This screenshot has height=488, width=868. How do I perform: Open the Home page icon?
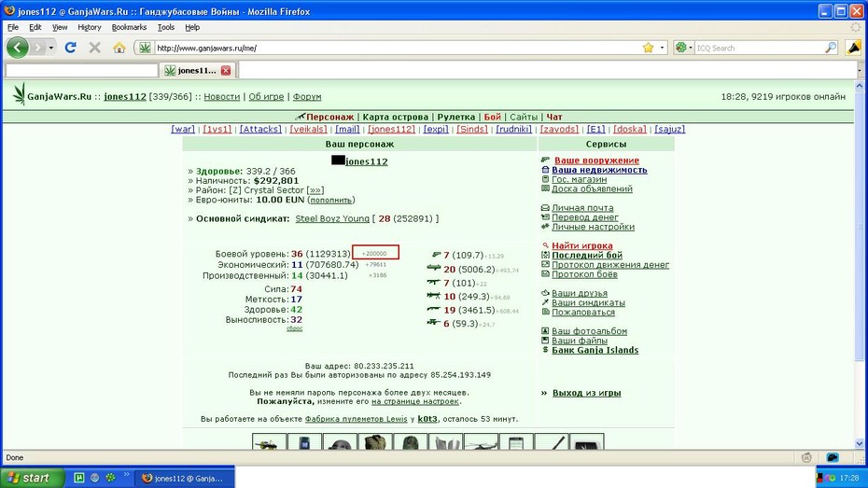(119, 48)
